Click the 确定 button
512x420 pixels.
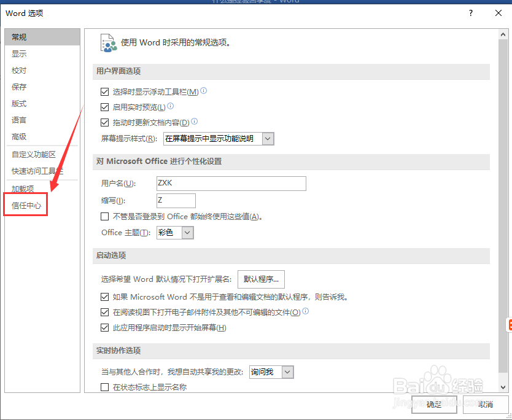[x=434, y=405]
